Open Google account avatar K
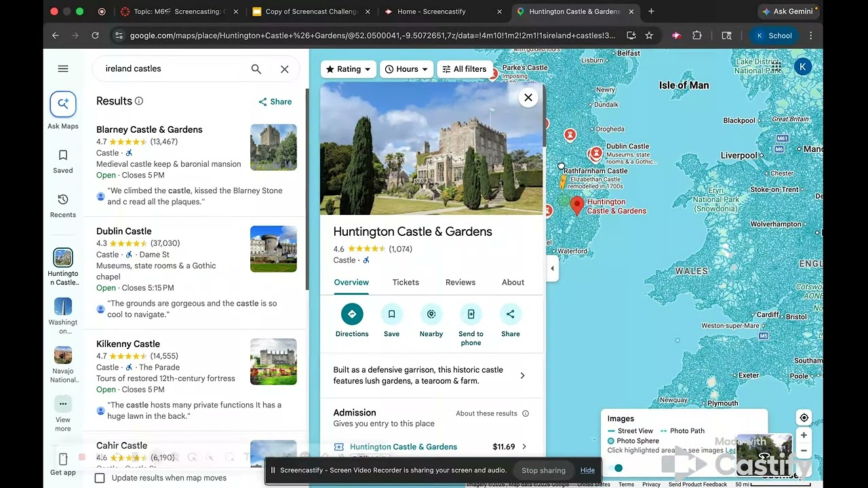Viewport: 868px width, 488px height. (803, 66)
